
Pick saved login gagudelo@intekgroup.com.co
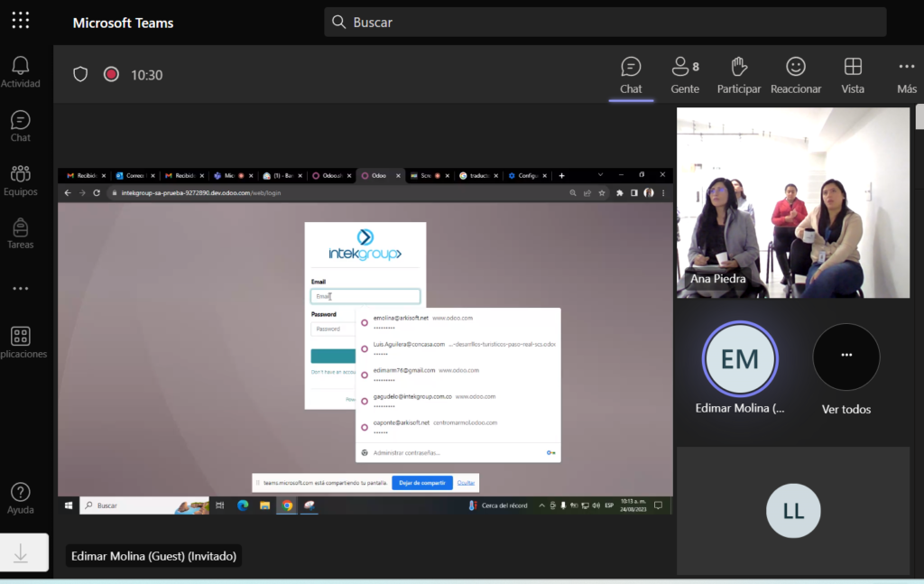click(x=457, y=401)
